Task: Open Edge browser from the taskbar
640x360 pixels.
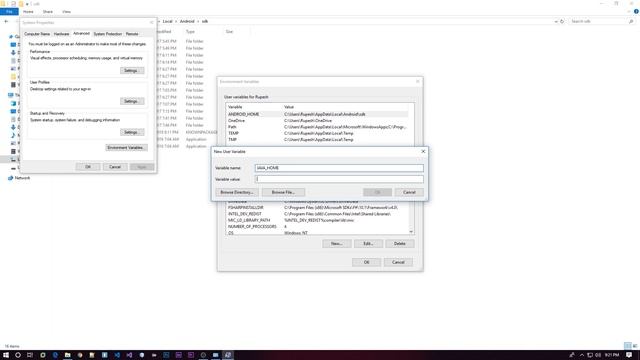Action: pos(55,355)
